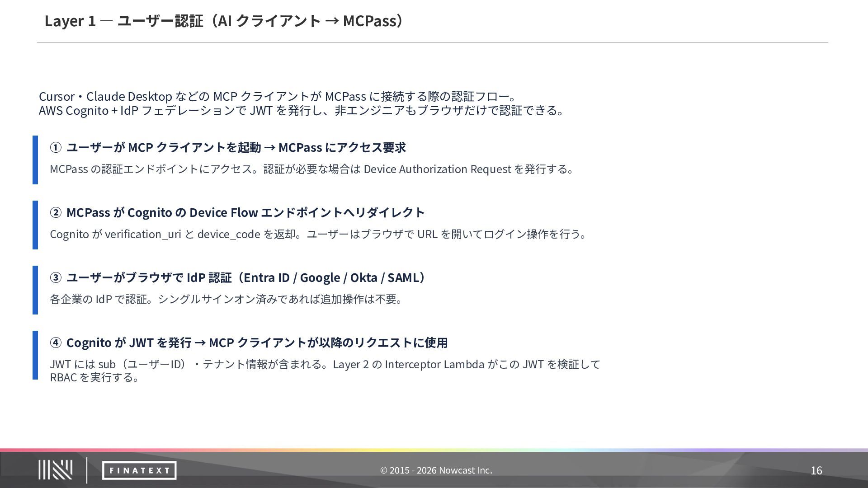
Task: Click the circled number ② marker
Action: [55, 212]
